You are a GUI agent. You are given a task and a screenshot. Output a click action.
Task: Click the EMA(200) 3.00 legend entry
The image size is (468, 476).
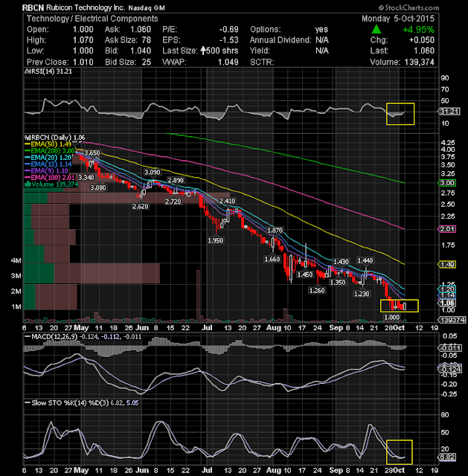pos(50,151)
